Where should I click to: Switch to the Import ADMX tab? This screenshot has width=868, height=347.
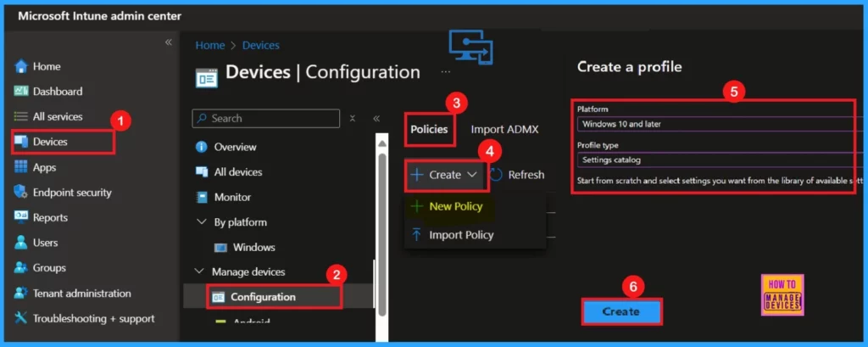[505, 129]
